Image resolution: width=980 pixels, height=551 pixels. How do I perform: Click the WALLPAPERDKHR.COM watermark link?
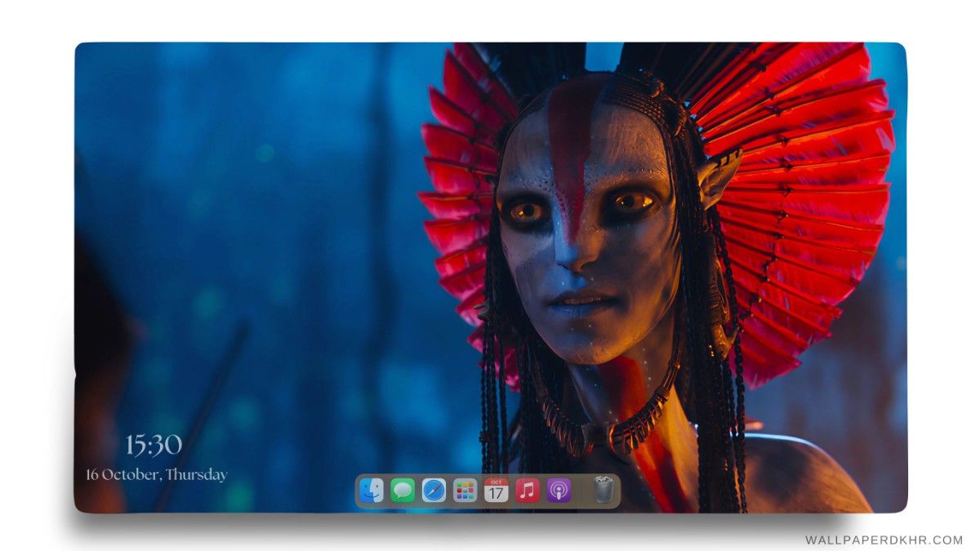[x=884, y=540]
